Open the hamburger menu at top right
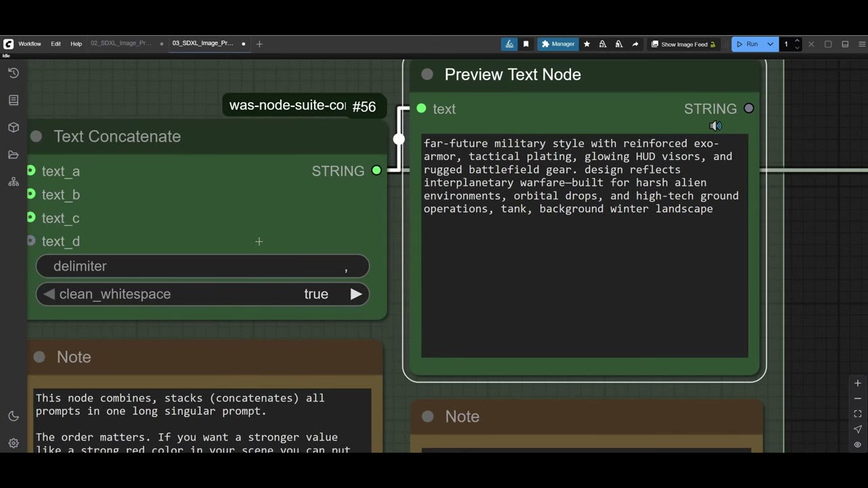Screen dimensions: 868x488 point(862,44)
